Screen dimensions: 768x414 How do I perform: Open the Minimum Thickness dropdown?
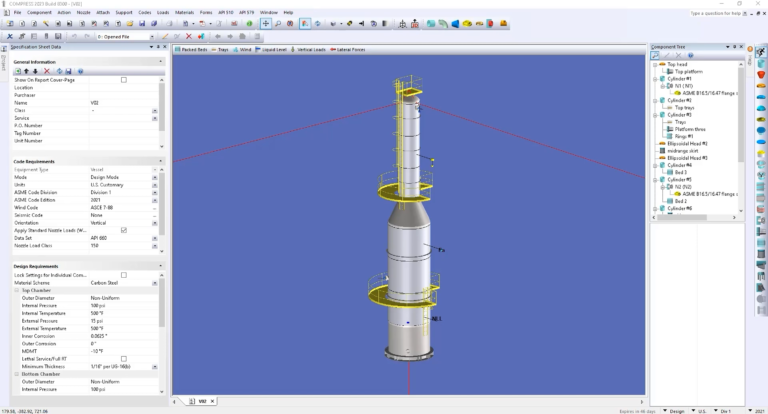[x=155, y=366]
